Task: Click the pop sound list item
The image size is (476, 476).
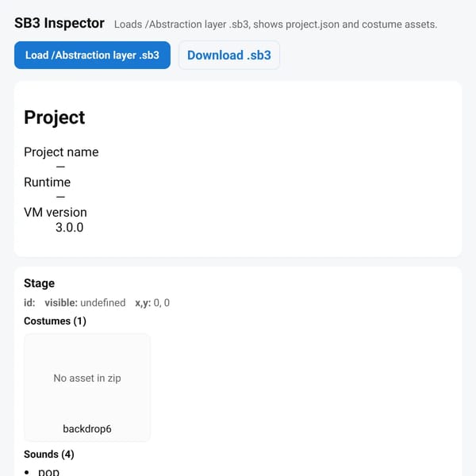Action: click(x=48, y=472)
